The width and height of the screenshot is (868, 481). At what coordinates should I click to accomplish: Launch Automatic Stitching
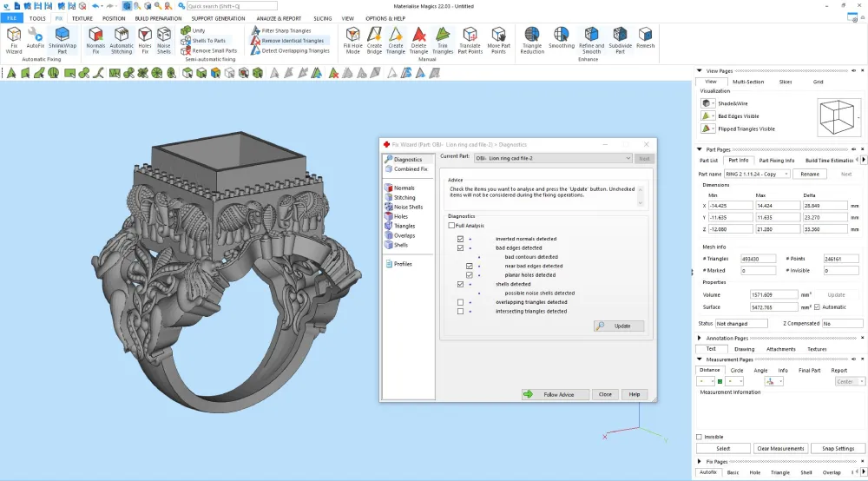tap(122, 41)
